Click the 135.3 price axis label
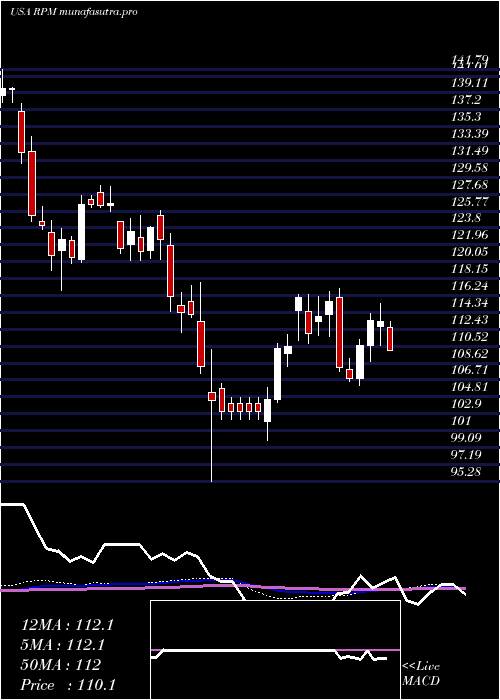 [x=466, y=117]
